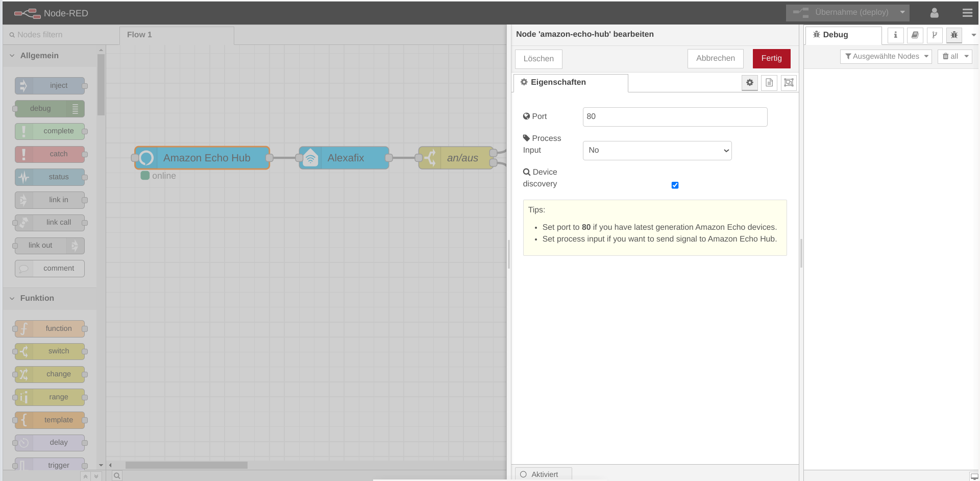This screenshot has width=980, height=481.
Task: Select the complete palette node
Action: point(50,131)
